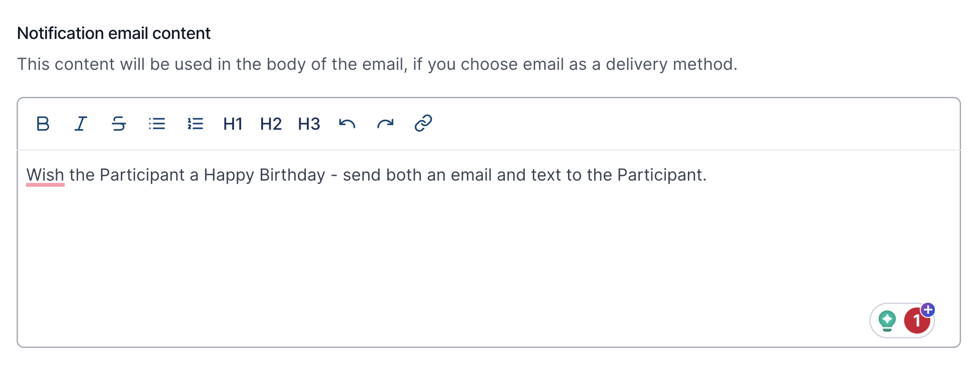Redo the last undone edit
Screen dimensions: 980x383
point(385,124)
